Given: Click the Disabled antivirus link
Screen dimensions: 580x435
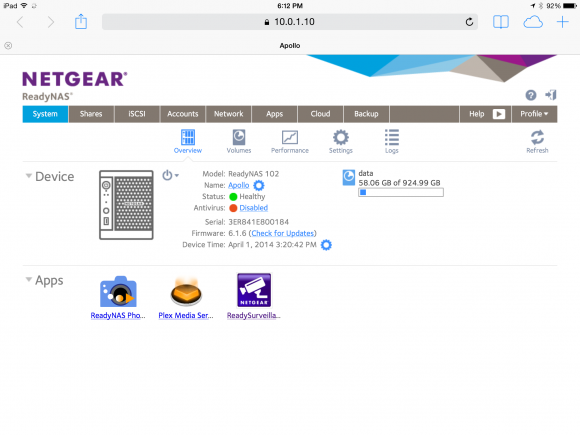Looking at the screenshot, I should pyautogui.click(x=253, y=208).
